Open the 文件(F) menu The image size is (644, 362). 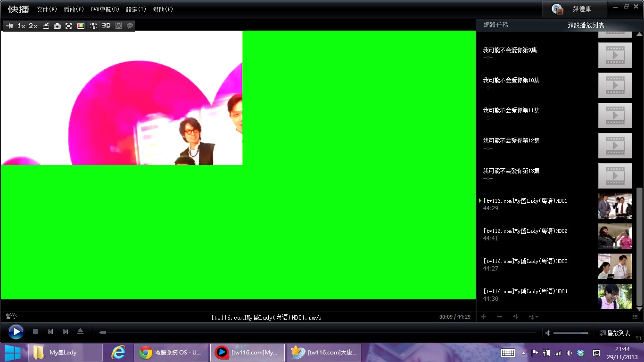click(47, 9)
